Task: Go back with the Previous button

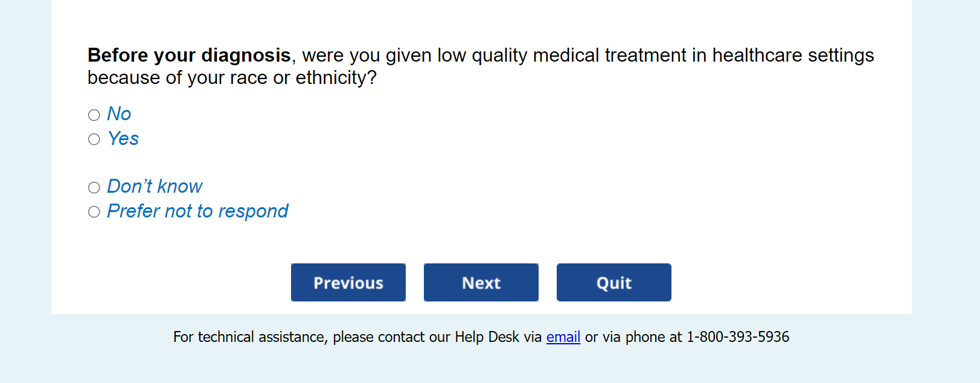Action: (x=348, y=282)
